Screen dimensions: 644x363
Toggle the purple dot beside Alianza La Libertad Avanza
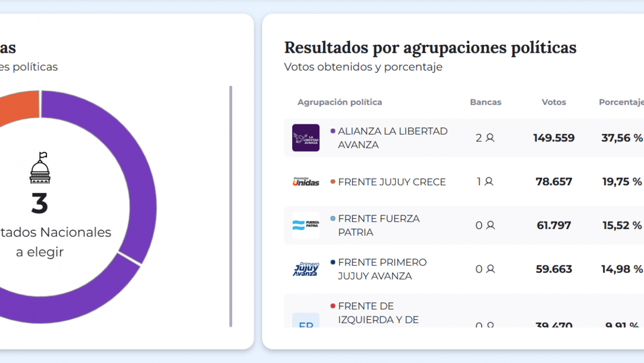[332, 131]
